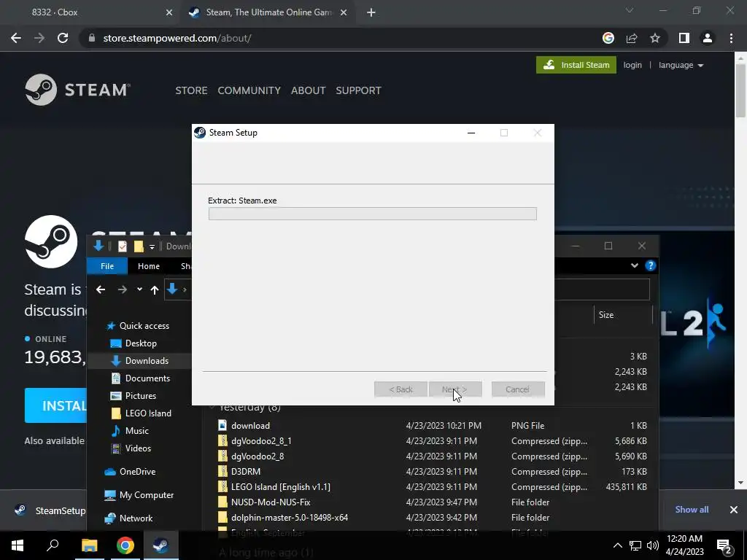
Task: Bookmark this page with the star icon
Action: pyautogui.click(x=655, y=38)
